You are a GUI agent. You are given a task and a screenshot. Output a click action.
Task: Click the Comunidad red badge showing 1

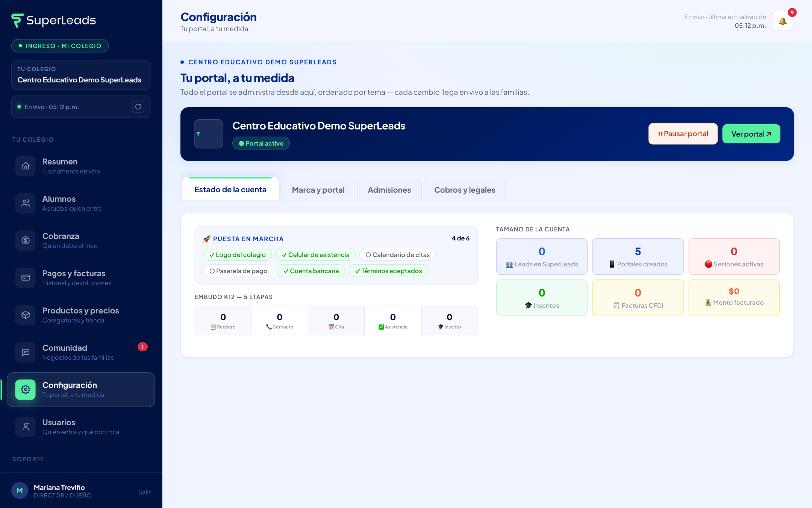pyautogui.click(x=142, y=347)
